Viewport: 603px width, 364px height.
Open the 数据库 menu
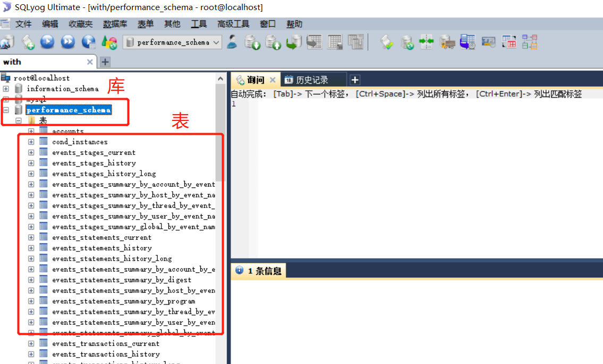(x=115, y=24)
